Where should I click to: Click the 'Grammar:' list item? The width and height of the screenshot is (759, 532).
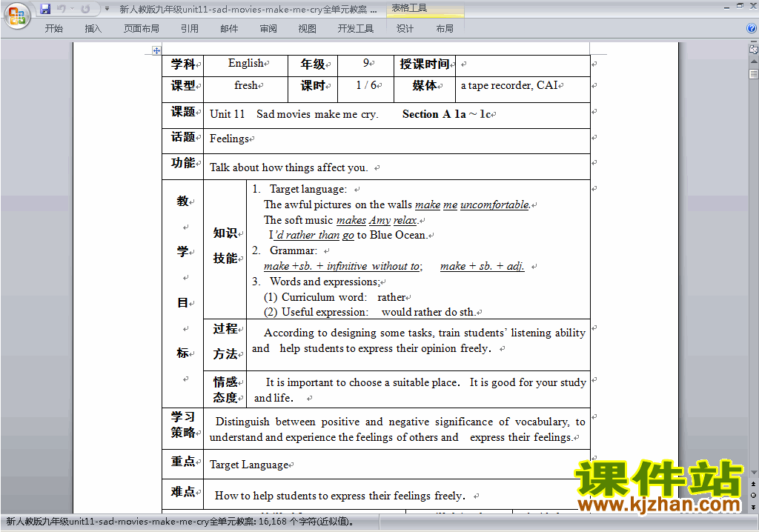(x=294, y=250)
